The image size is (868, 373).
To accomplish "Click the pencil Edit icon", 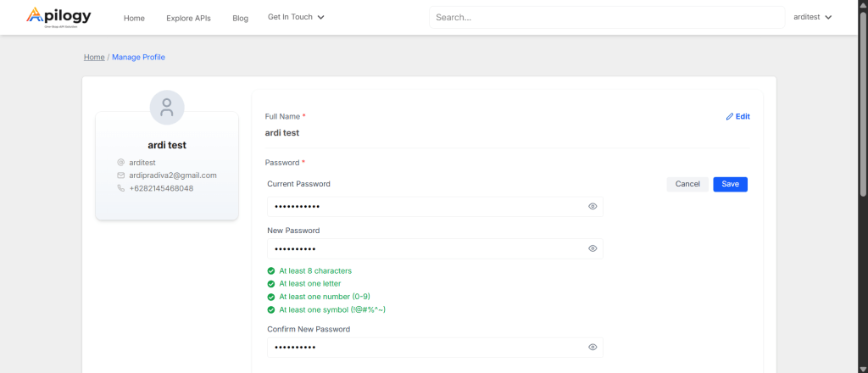I will [730, 117].
